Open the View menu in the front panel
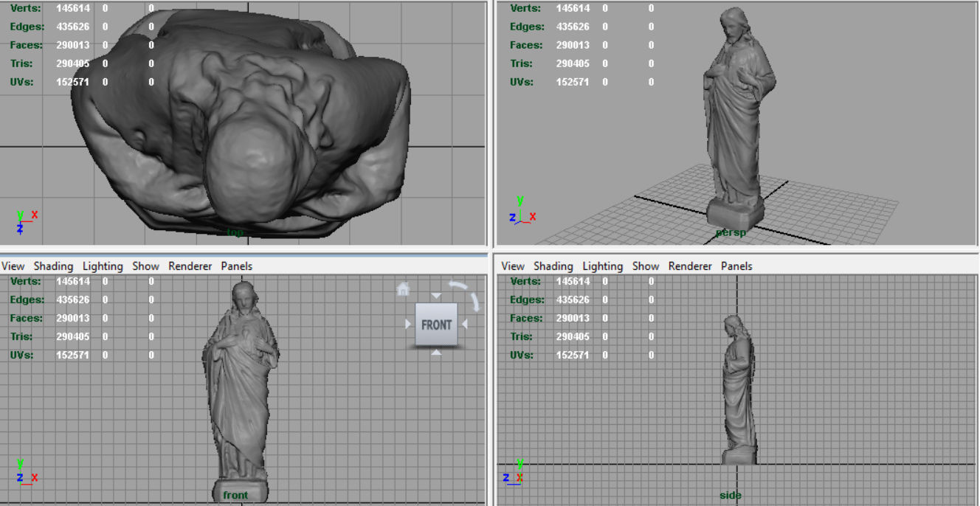The height and width of the screenshot is (506, 980). click(13, 266)
